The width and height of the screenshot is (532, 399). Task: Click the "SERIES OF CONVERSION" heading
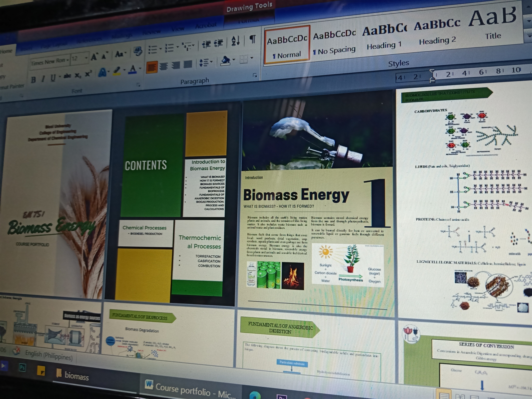[486, 346]
